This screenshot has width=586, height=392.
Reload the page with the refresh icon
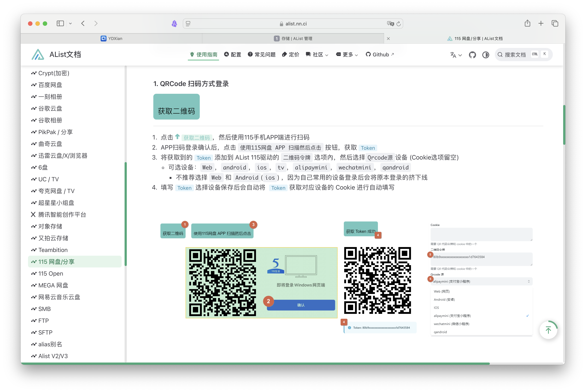pos(399,24)
